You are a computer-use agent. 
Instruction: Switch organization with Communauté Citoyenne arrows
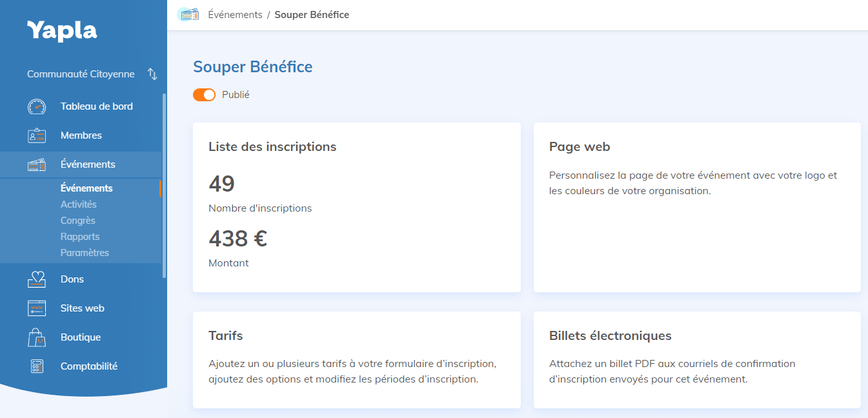point(152,74)
